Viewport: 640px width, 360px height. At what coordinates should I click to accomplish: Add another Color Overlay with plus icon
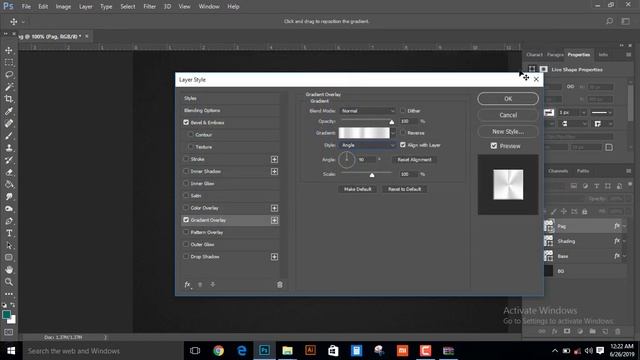(274, 208)
